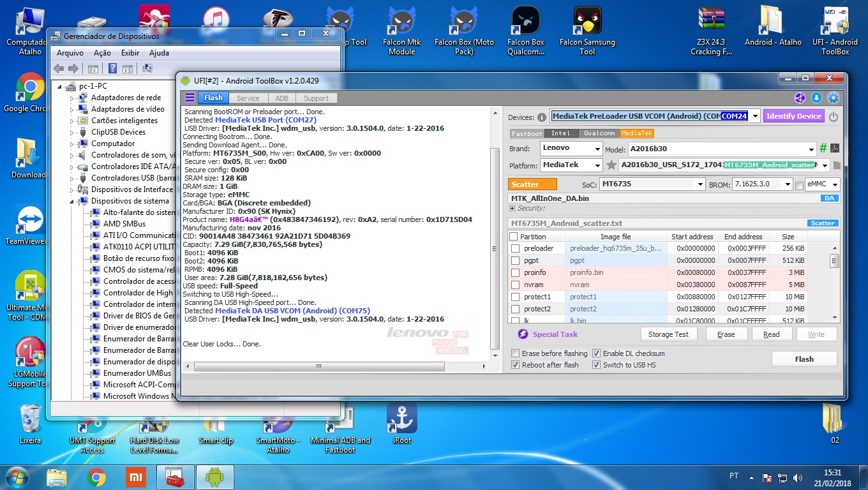Click the blue download arrow icon
Screen dimensions: 868x490
pyautogui.click(x=816, y=98)
